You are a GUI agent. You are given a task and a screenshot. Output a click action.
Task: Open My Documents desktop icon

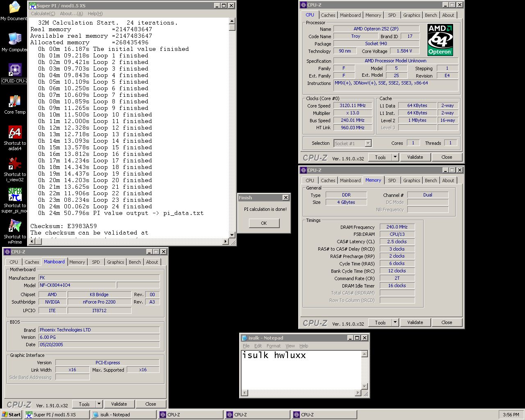14,11
